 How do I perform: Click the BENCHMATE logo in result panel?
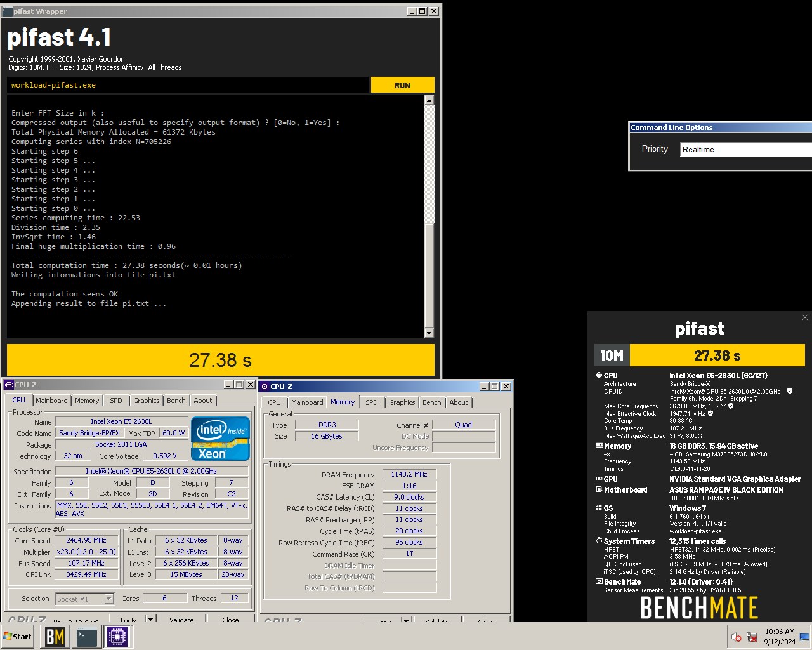tap(699, 608)
